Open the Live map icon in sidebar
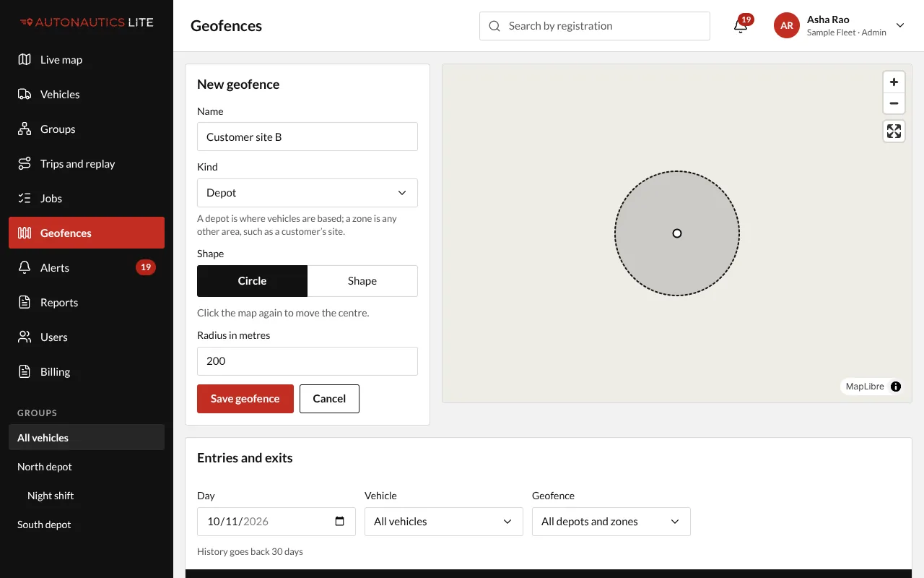 click(25, 59)
